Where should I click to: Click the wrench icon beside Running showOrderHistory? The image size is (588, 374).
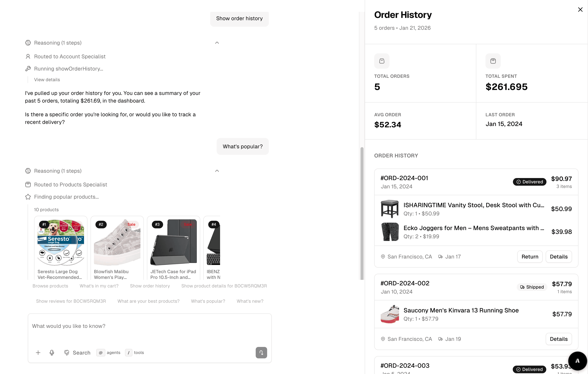(x=28, y=69)
